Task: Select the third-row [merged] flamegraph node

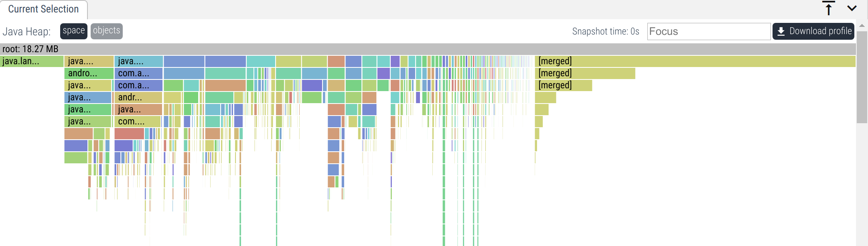Action: (563, 85)
